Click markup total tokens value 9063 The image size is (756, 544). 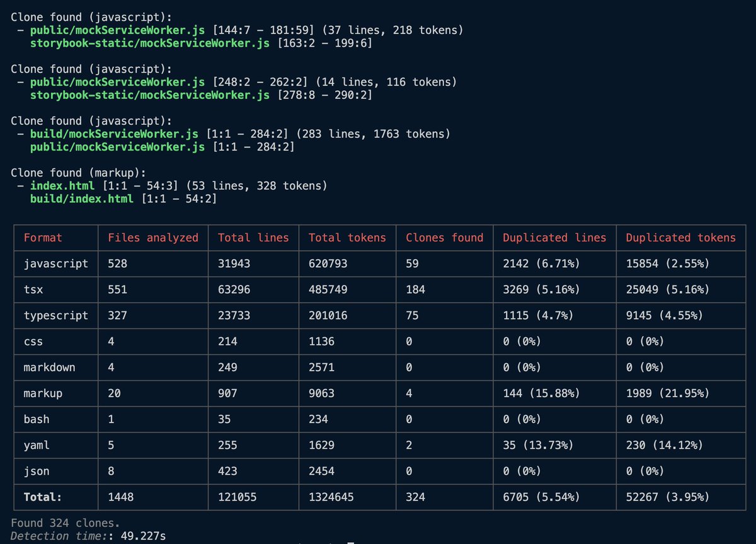pyautogui.click(x=321, y=393)
